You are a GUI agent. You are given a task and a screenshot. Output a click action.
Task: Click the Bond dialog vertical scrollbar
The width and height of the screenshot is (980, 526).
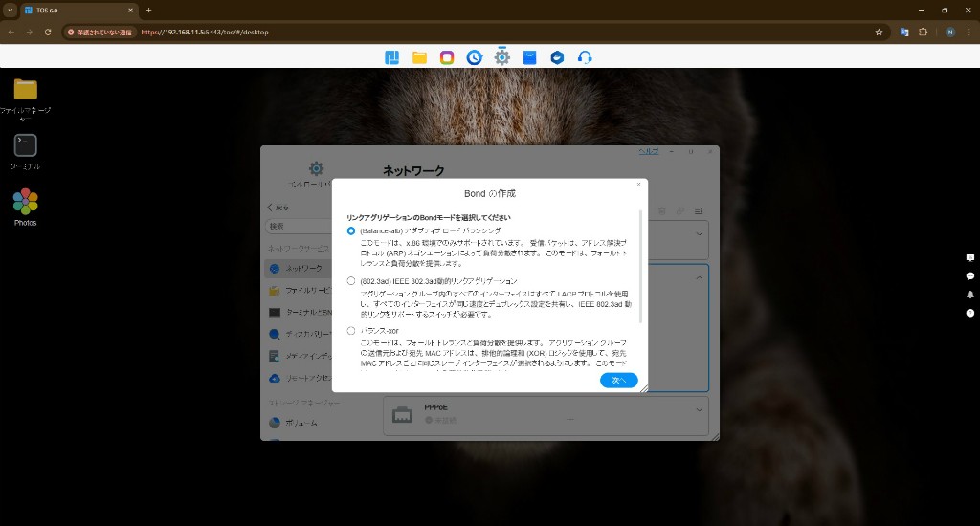click(640, 267)
